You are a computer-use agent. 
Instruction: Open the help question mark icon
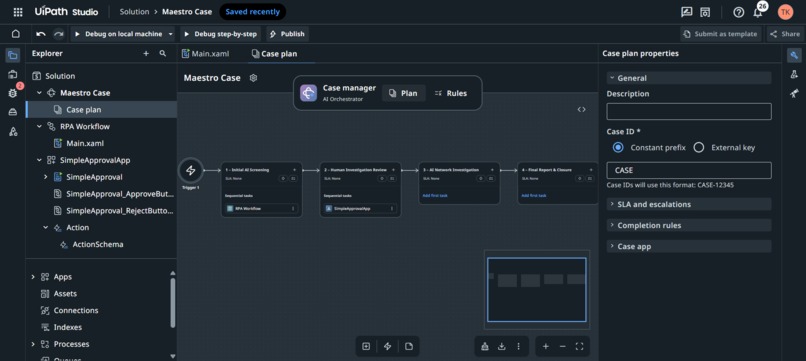739,12
